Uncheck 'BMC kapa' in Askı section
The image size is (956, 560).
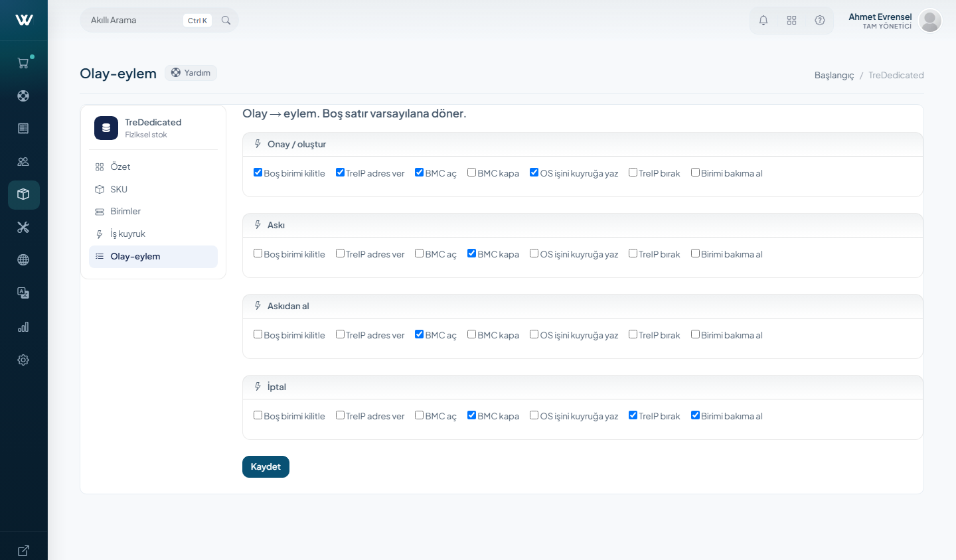click(471, 253)
